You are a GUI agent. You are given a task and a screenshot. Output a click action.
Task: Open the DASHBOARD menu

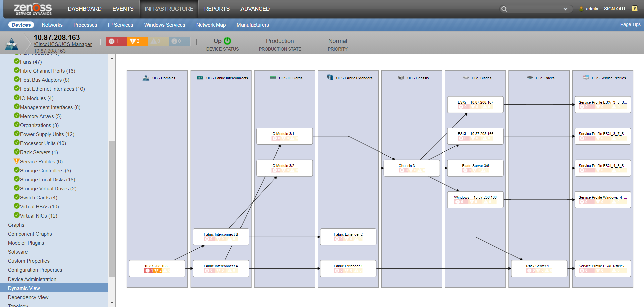tap(85, 9)
